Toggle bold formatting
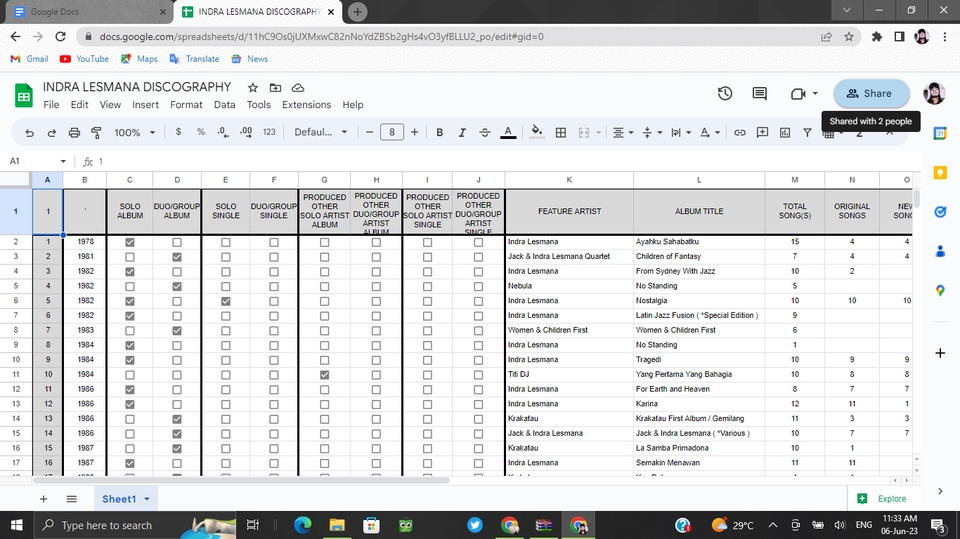Viewport: 960px width, 539px height. tap(439, 132)
